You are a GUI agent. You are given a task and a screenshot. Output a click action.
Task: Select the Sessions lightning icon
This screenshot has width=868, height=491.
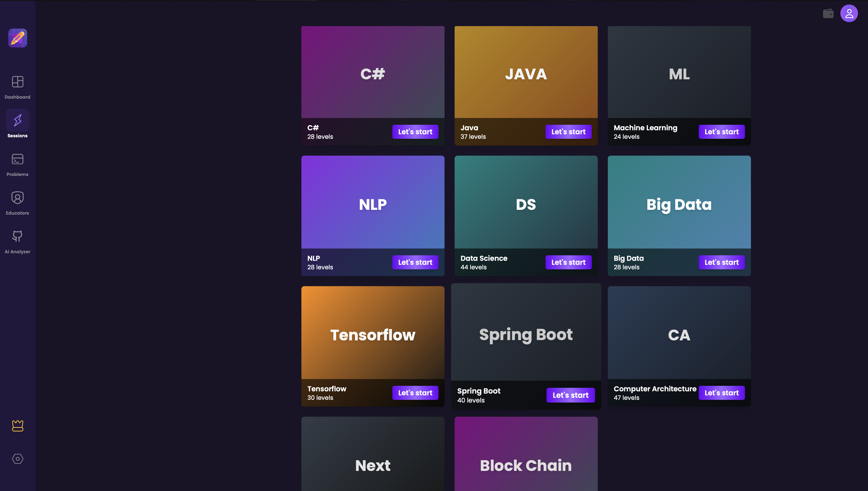tap(18, 120)
